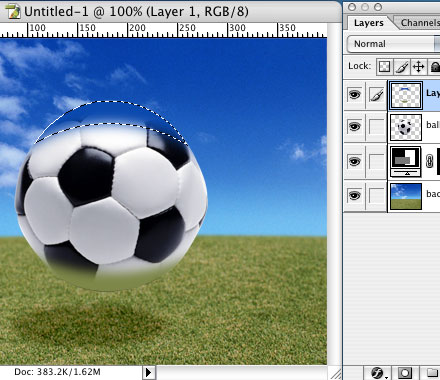This screenshot has width=440, height=380.
Task: Select the background layer sky thumbnail
Action: (x=406, y=196)
